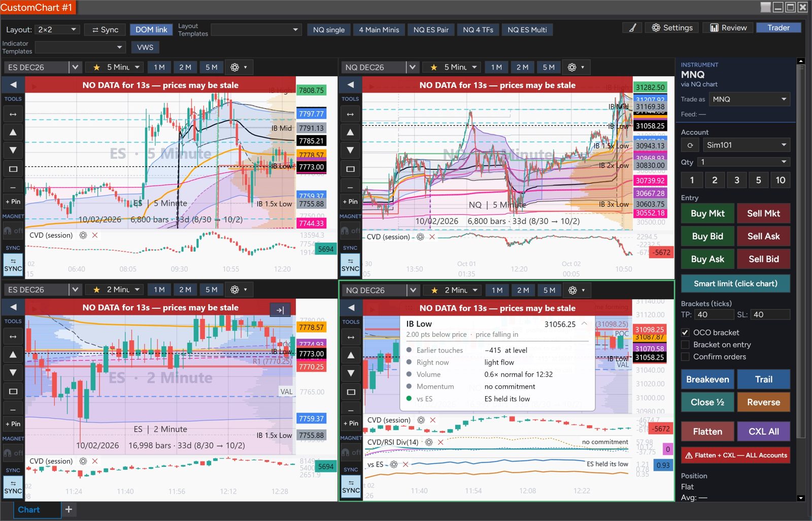Toggle the DOM link button

[x=151, y=29]
